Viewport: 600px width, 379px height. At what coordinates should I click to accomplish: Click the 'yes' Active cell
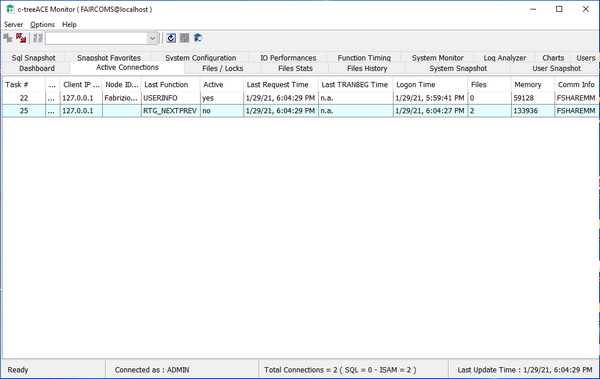tap(222, 98)
